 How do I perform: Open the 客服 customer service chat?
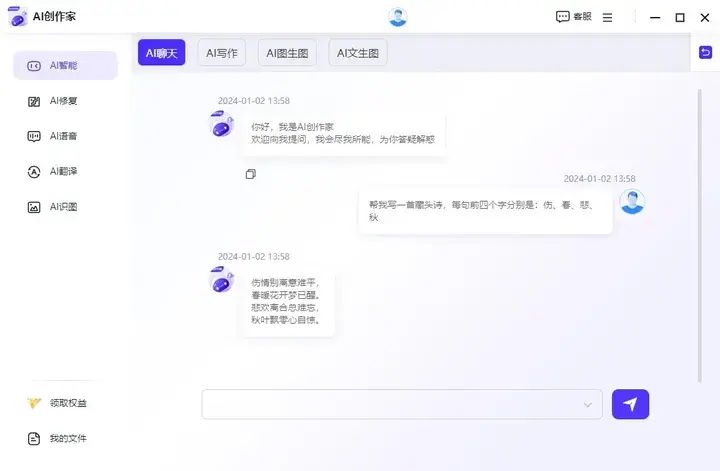(x=573, y=17)
